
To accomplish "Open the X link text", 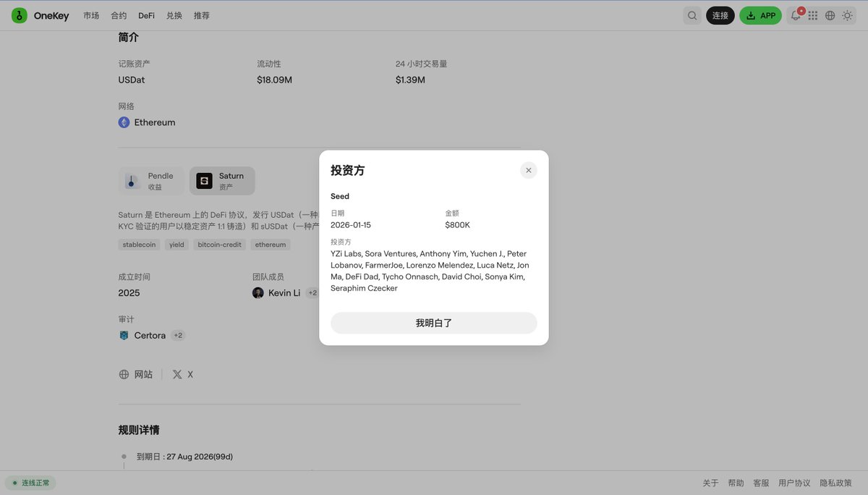I will 190,374.
